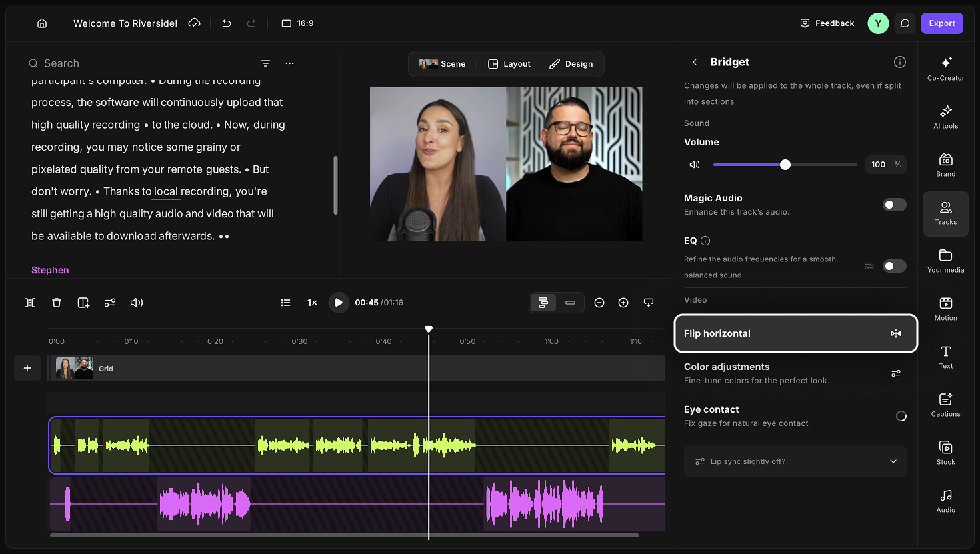The height and width of the screenshot is (554, 980).
Task: Open AI tools in sidebar
Action: pyautogui.click(x=945, y=117)
